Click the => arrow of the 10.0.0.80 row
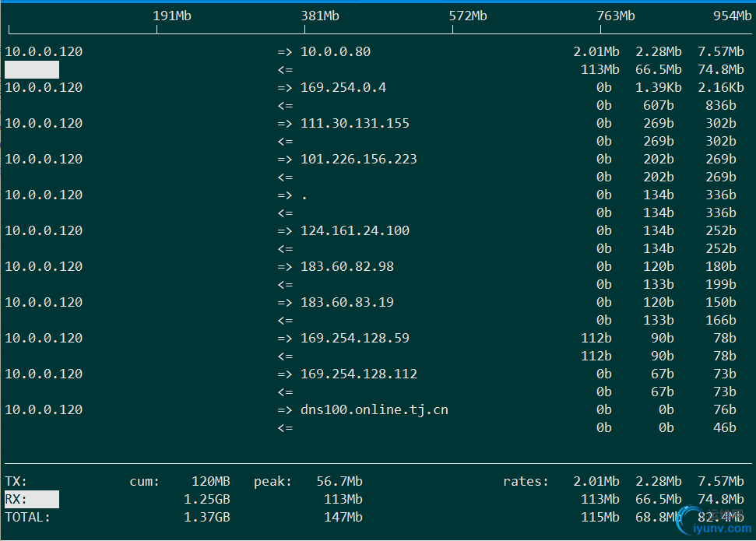 (x=285, y=51)
